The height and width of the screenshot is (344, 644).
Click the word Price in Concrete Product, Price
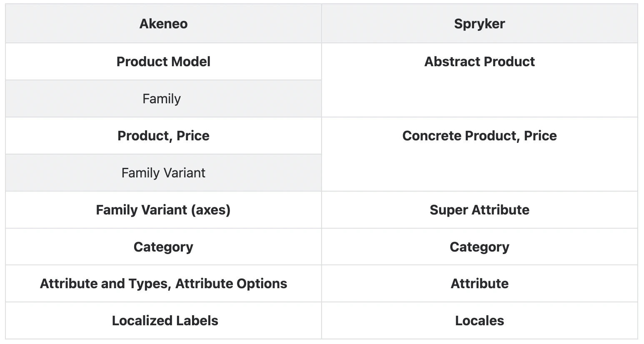pos(540,136)
